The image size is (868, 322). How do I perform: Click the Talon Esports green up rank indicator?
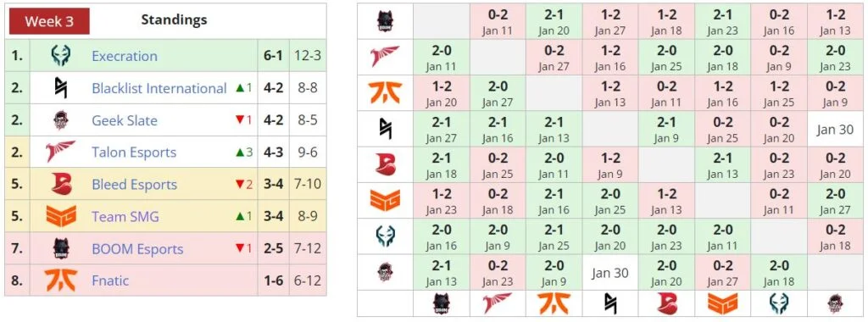(x=244, y=153)
